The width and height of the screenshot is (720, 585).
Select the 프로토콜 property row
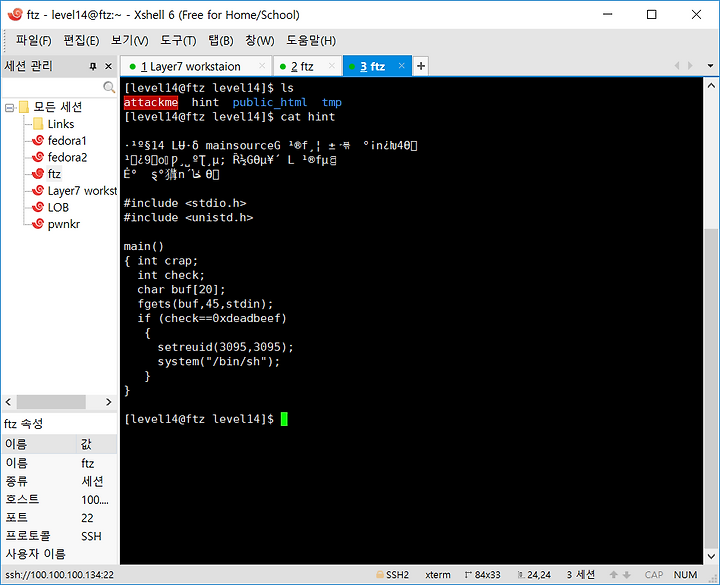[60, 536]
